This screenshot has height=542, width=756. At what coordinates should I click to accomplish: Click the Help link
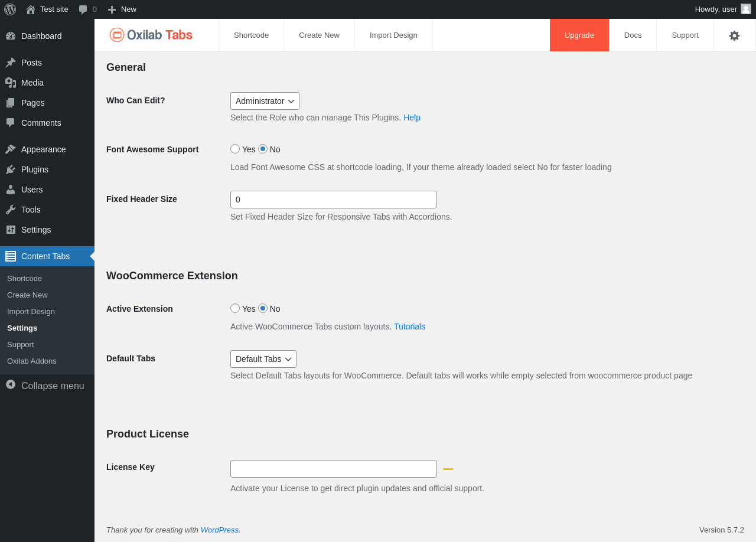pos(412,117)
